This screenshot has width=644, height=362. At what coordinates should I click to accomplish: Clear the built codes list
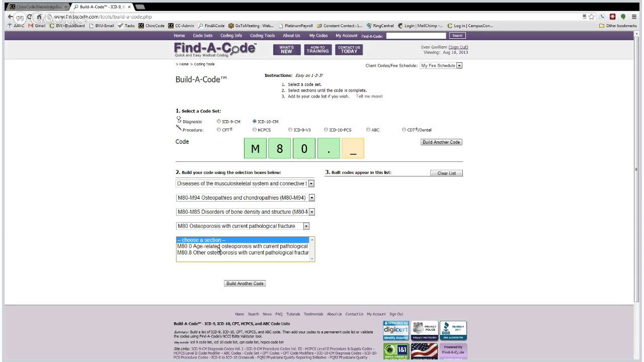click(x=446, y=173)
